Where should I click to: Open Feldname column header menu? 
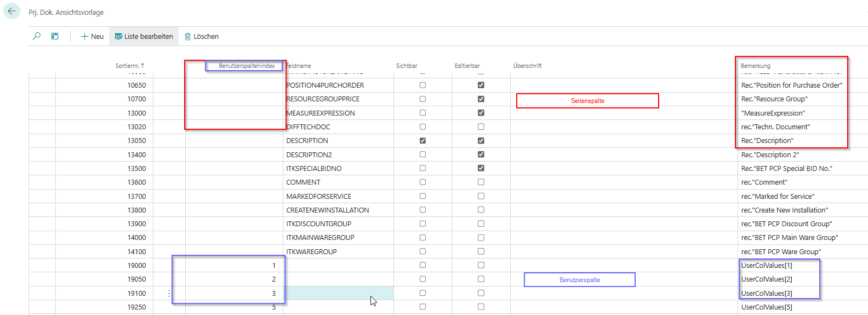click(299, 66)
